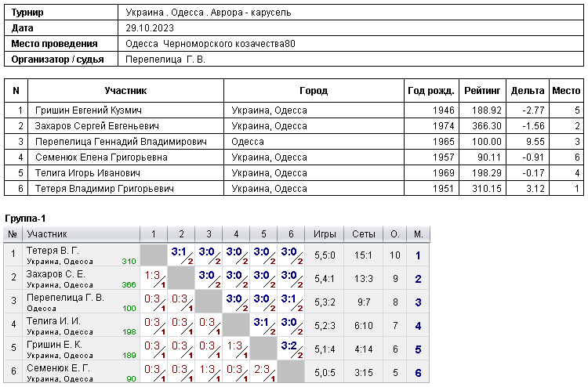
Task: Click the sets total 4:14
Action: point(363,349)
